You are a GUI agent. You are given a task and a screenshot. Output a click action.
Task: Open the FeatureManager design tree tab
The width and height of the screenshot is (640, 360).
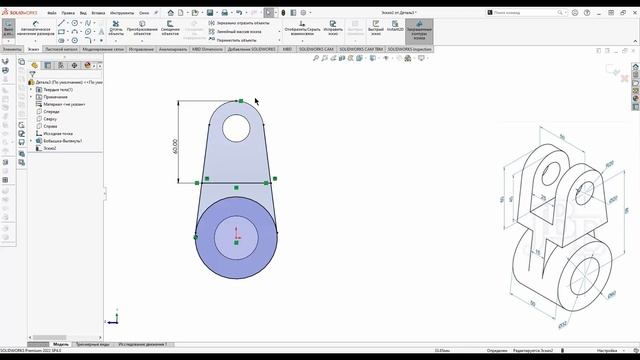pos(35,65)
